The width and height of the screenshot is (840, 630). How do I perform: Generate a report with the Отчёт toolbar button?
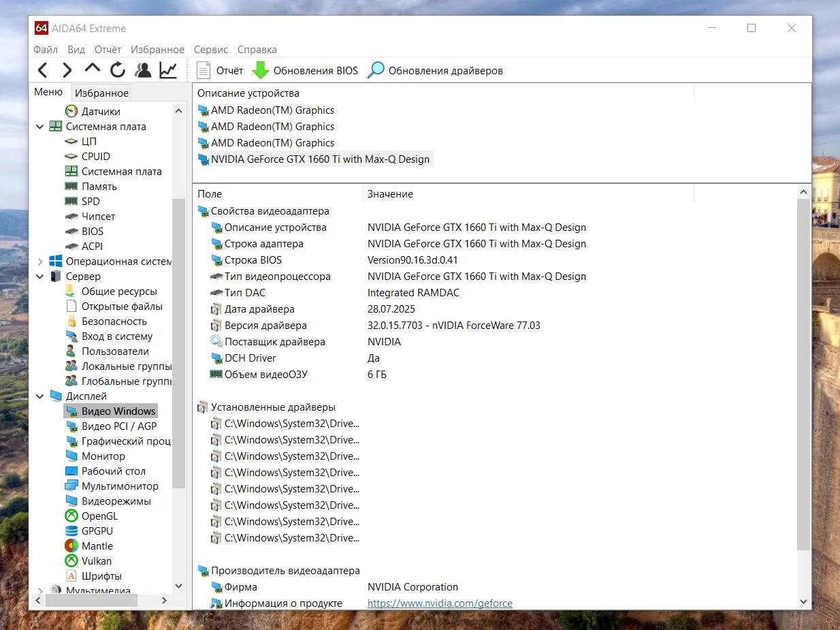click(x=220, y=70)
